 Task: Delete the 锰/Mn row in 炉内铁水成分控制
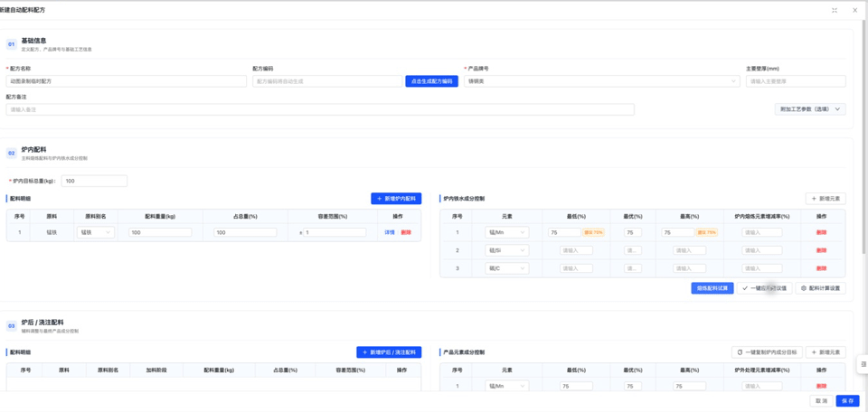pyautogui.click(x=822, y=233)
